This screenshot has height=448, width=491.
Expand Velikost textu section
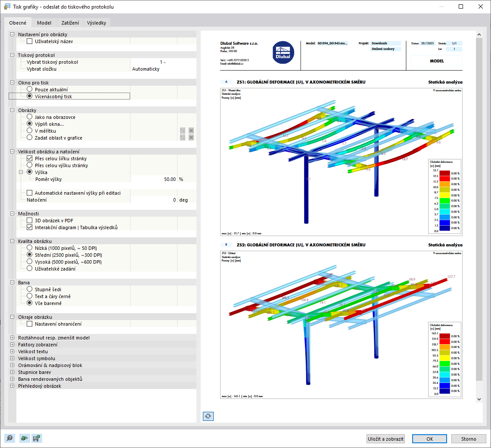pyautogui.click(x=12, y=351)
